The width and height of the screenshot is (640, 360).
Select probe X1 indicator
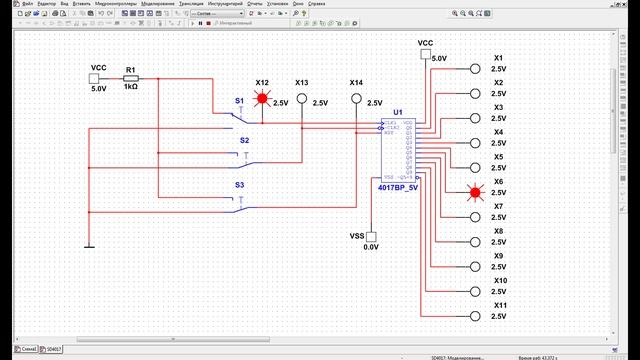[475, 69]
